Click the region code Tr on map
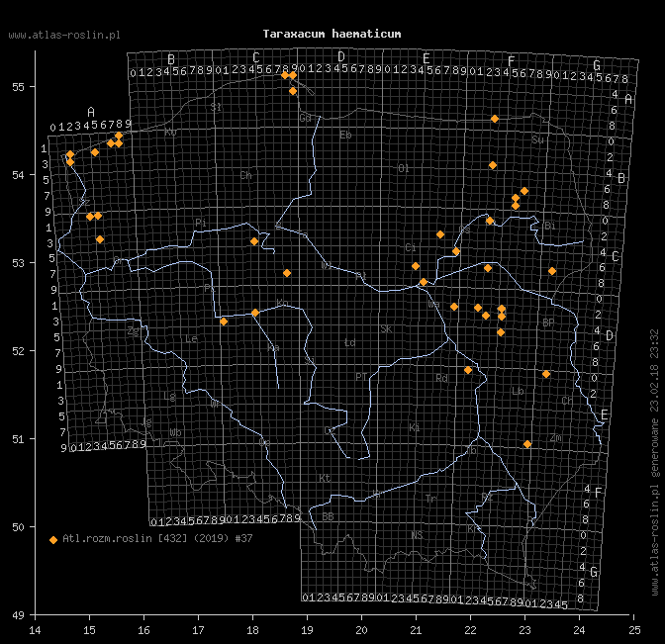The width and height of the screenshot is (665, 644). pos(430,499)
